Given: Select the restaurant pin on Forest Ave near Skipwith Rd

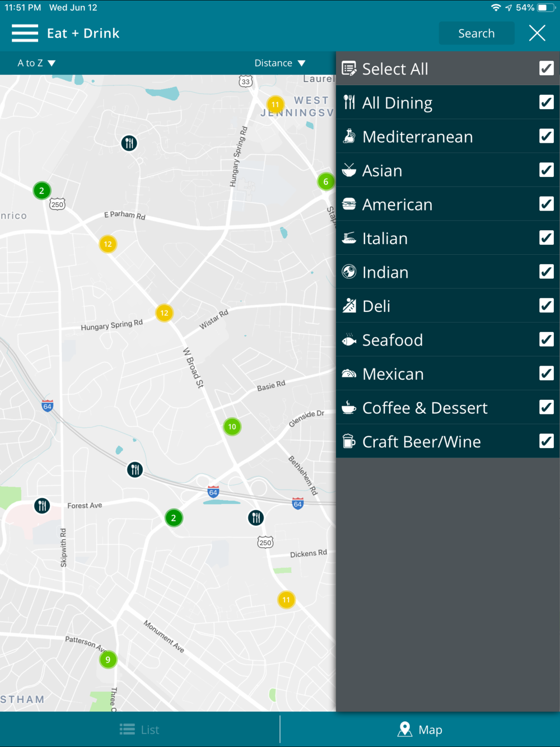Looking at the screenshot, I should (x=42, y=506).
